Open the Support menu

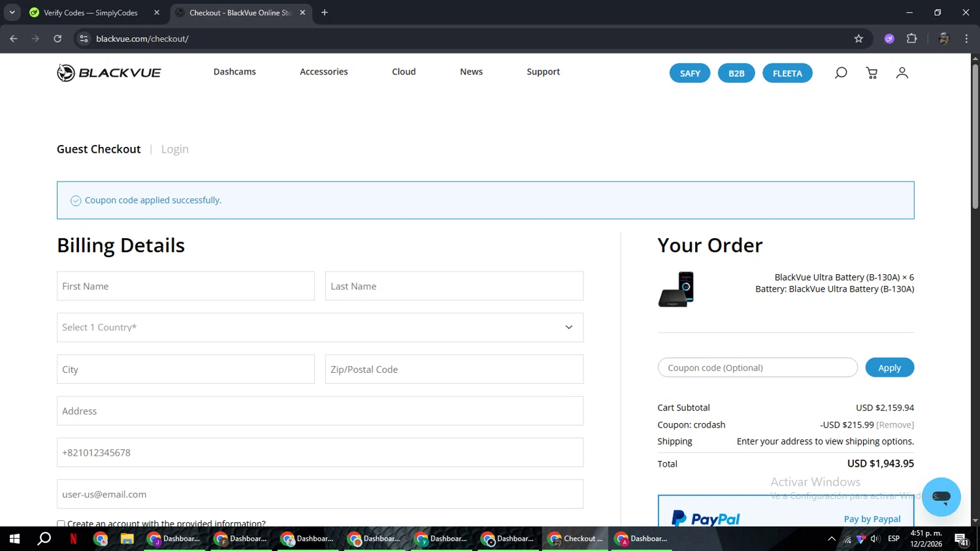pyautogui.click(x=543, y=72)
